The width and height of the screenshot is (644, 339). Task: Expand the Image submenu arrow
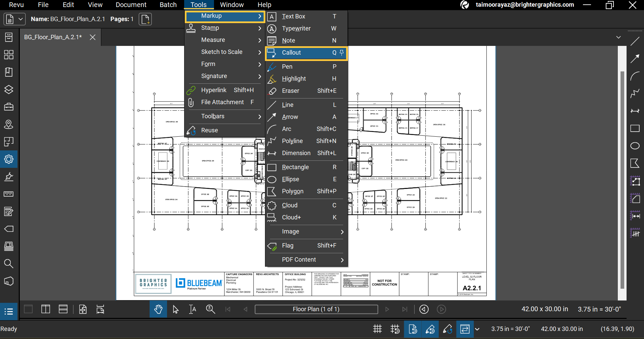(342, 232)
